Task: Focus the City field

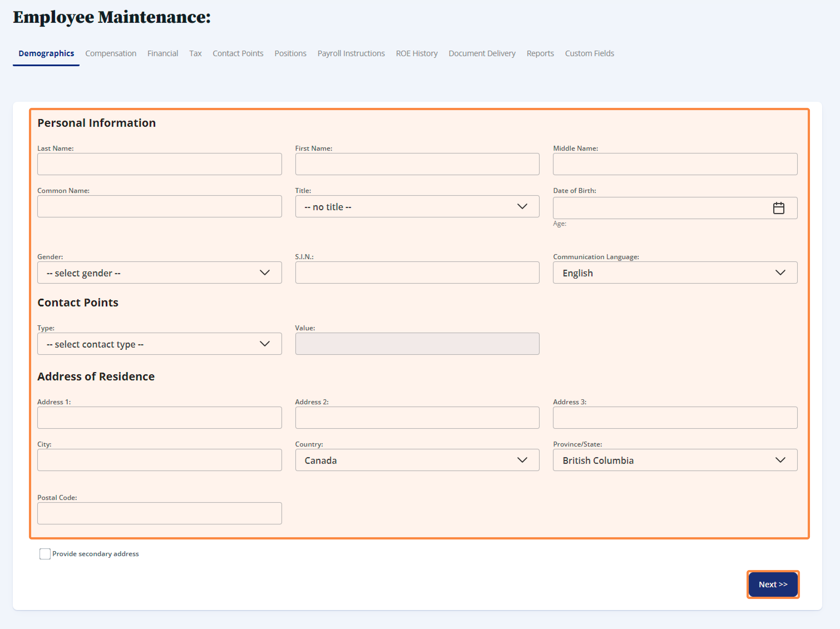Action: pos(159,460)
